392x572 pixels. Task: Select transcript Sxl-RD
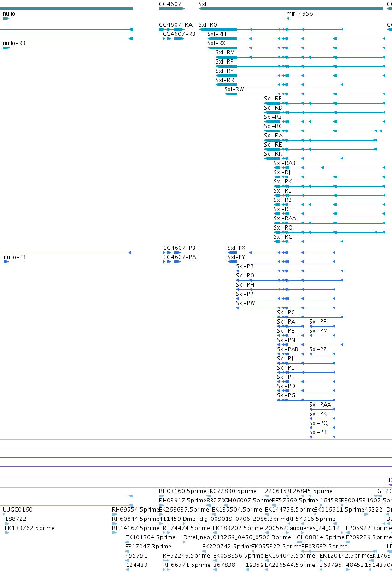(273, 108)
